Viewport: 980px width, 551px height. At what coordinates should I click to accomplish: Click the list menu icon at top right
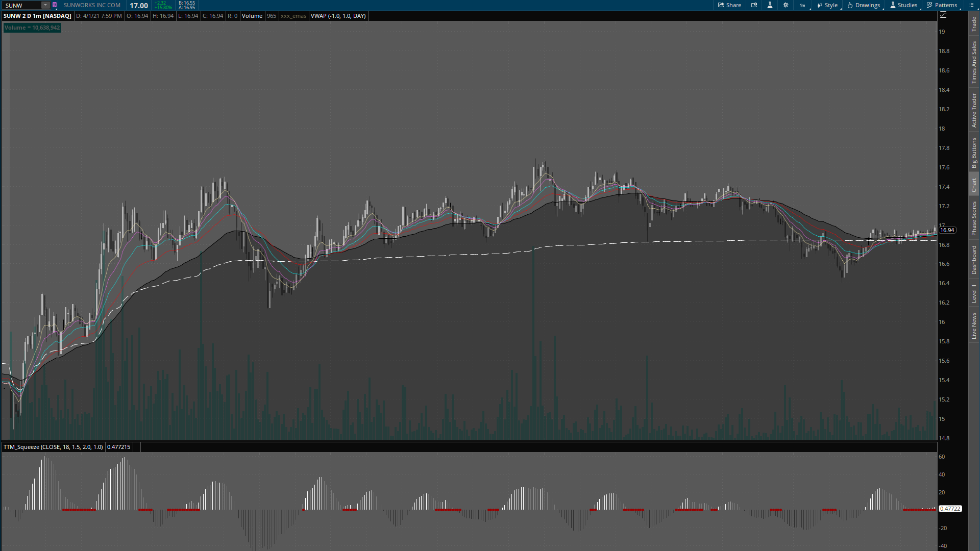(971, 5)
